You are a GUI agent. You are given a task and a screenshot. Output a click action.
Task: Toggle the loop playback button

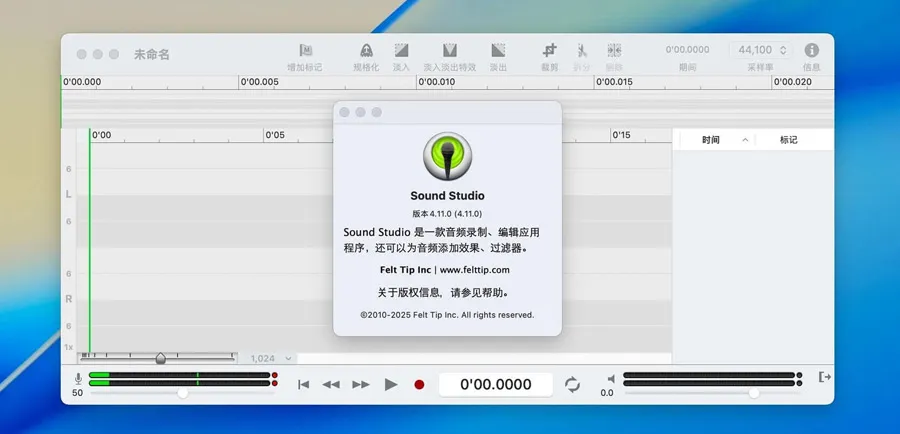pyautogui.click(x=573, y=384)
